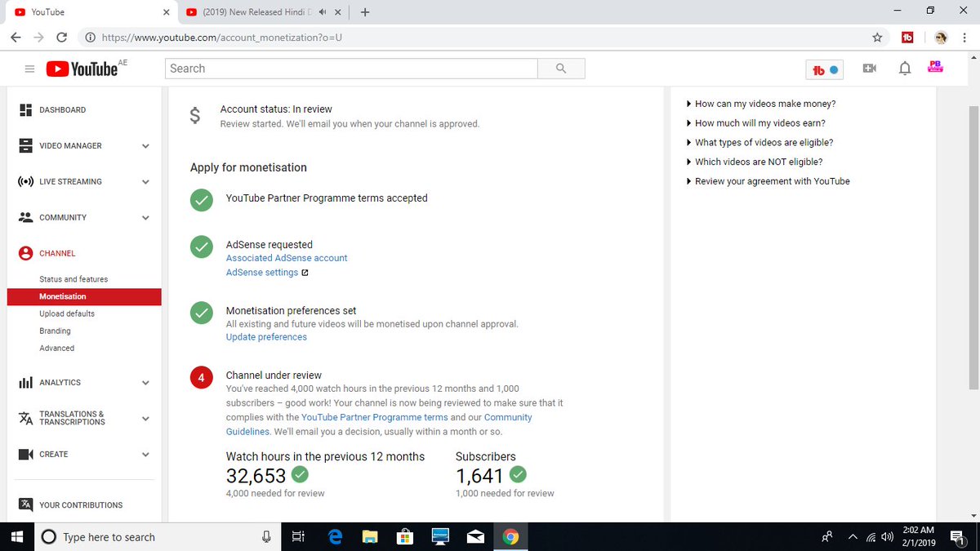Open the YouTube hamburger guide menu
The height and width of the screenshot is (551, 980).
[29, 69]
